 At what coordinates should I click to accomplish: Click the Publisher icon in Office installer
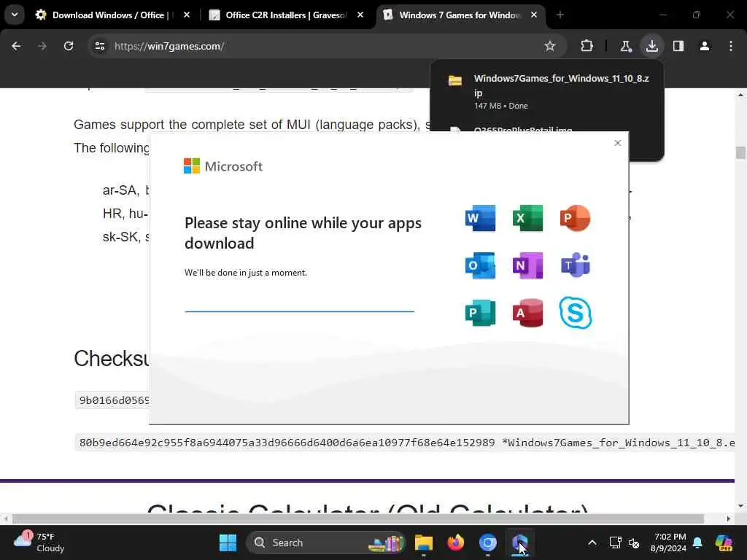pyautogui.click(x=480, y=313)
